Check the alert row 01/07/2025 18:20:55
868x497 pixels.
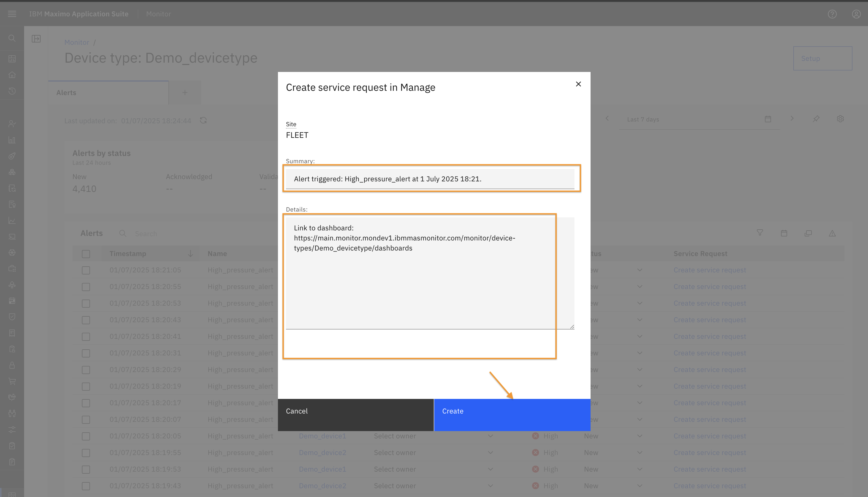(86, 287)
